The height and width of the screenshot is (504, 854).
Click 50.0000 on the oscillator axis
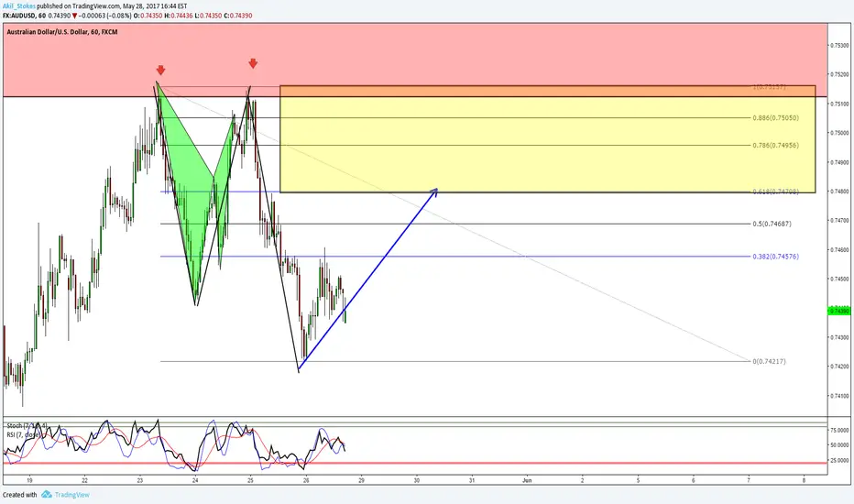point(839,445)
